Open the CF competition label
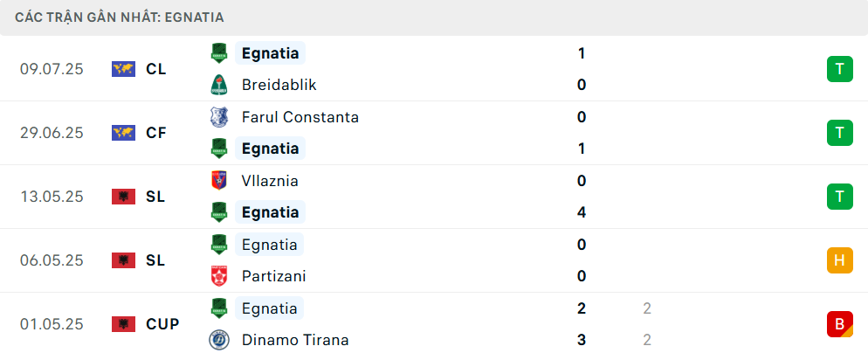This screenshot has height=353, width=868. (x=156, y=133)
